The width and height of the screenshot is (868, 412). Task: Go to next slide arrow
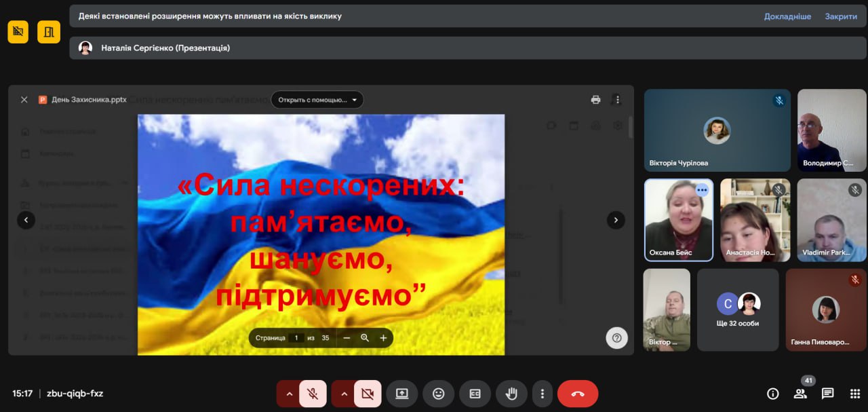[616, 219]
